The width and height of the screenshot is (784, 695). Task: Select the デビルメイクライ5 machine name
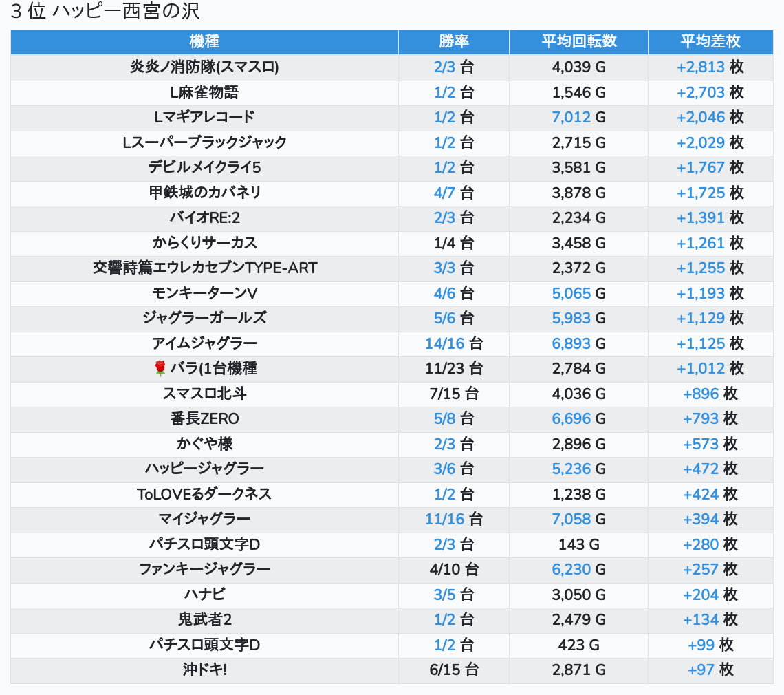[x=204, y=168]
